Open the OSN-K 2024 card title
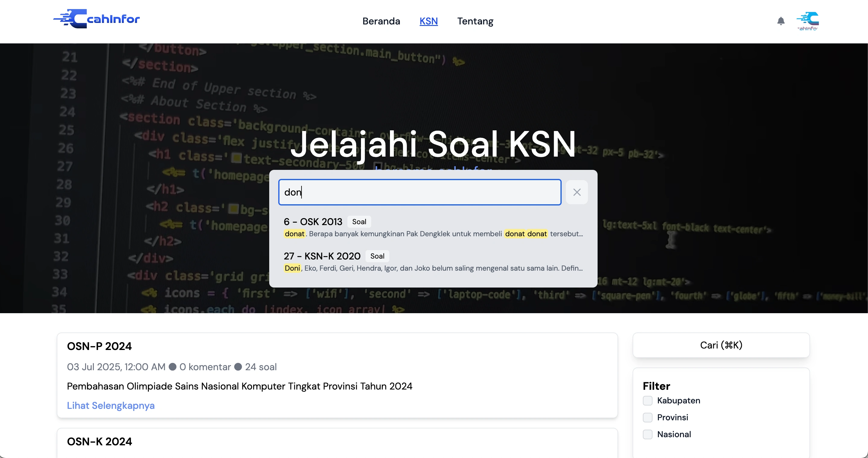868x458 pixels. pyautogui.click(x=99, y=441)
